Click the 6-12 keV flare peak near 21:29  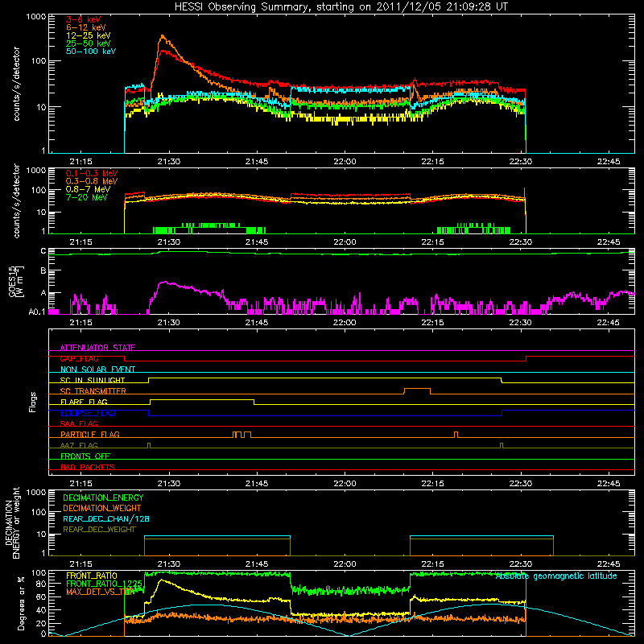[163, 36]
